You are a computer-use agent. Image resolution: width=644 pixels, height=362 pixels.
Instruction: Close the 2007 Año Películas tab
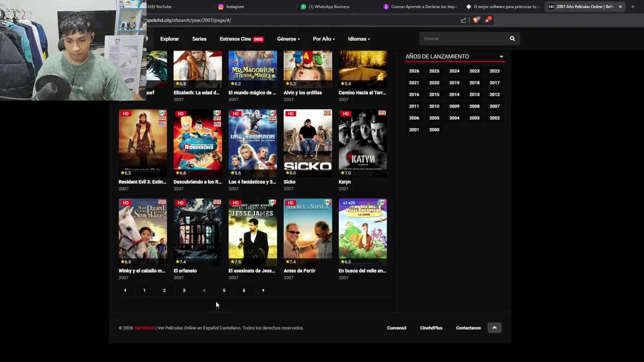[x=620, y=7]
